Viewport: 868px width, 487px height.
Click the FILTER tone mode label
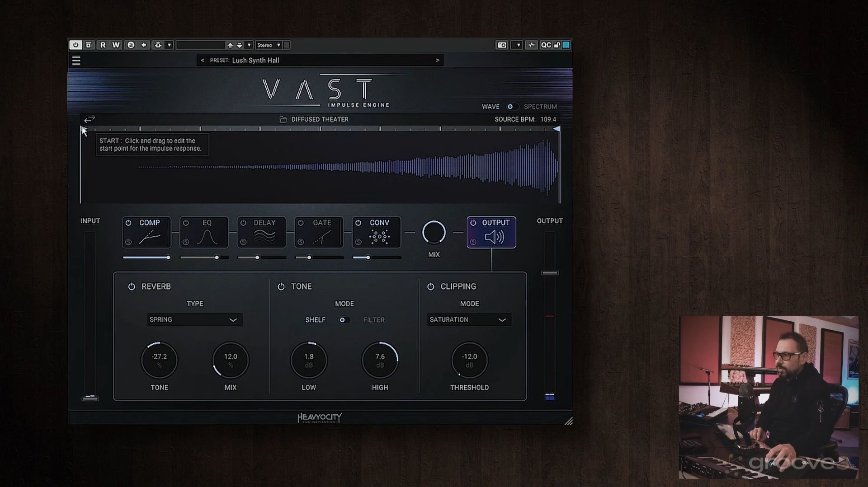[374, 320]
